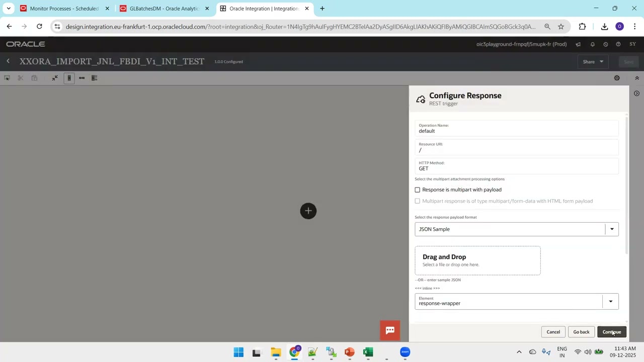Click the side panel vertical scrollbar
Viewport: 644px width, 362px height.
pos(626,186)
